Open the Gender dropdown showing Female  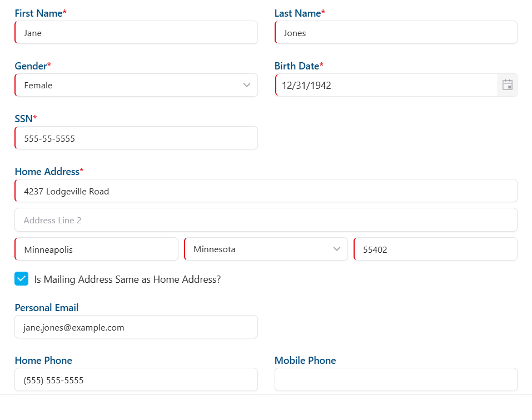(x=136, y=85)
